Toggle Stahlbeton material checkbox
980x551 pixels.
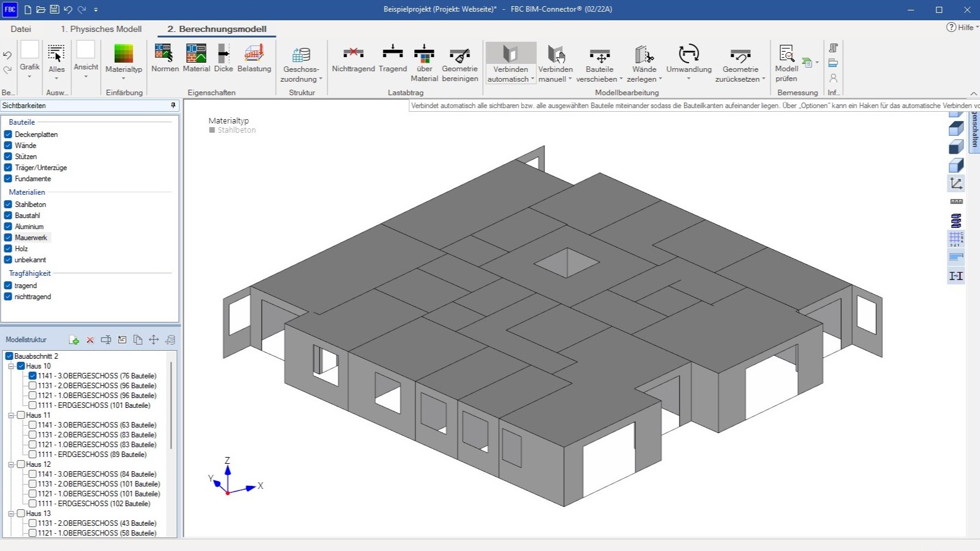coord(8,204)
